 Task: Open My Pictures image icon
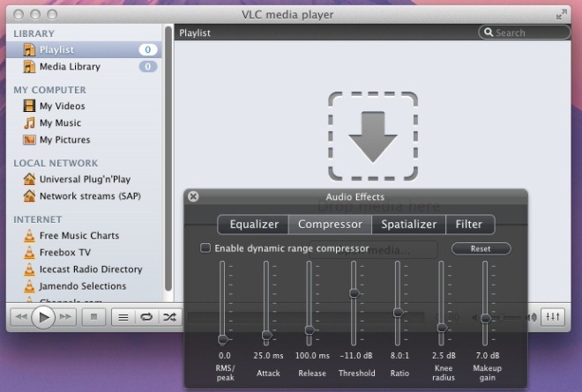pos(29,140)
